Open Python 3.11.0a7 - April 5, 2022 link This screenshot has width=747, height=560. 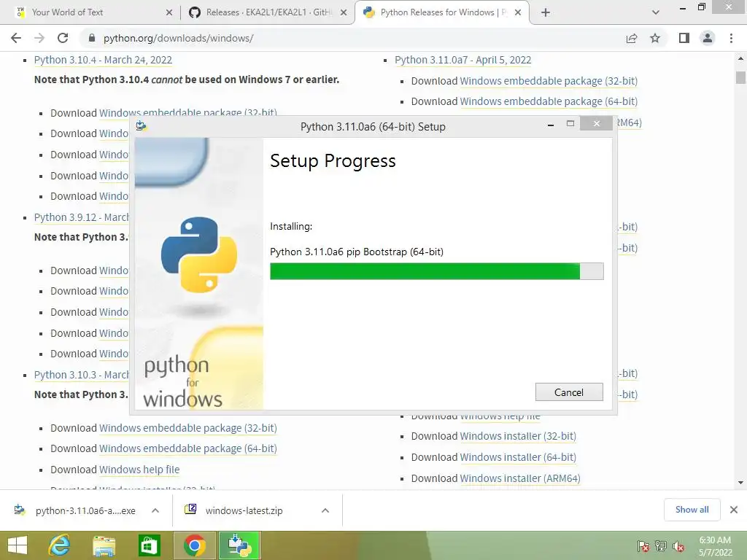(x=462, y=60)
